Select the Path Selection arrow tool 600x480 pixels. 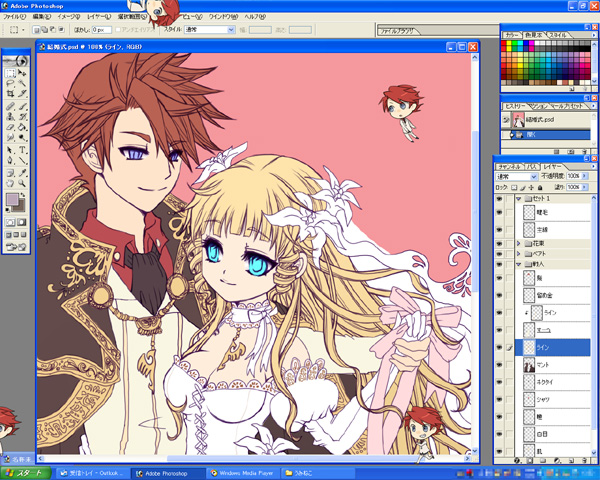point(10,150)
